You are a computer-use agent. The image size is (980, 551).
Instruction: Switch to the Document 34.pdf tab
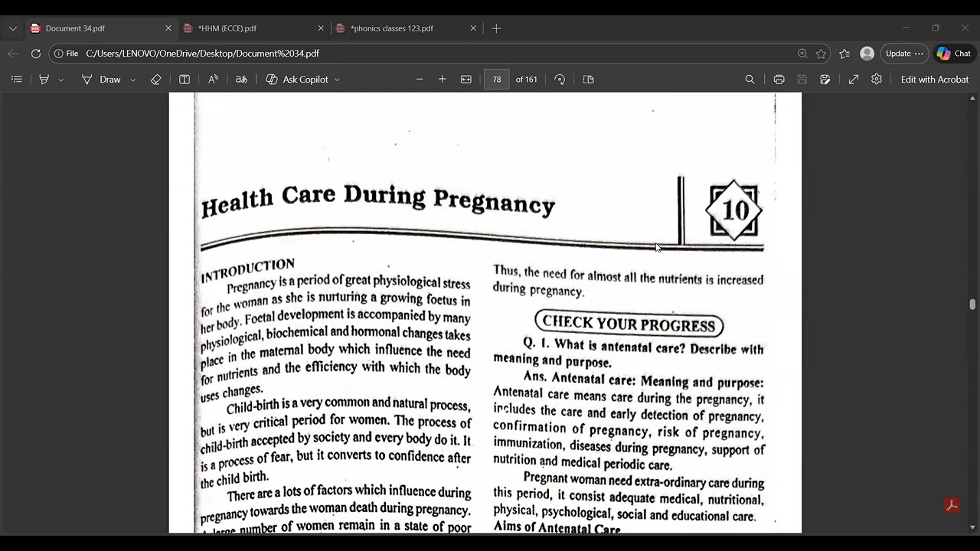(101, 28)
